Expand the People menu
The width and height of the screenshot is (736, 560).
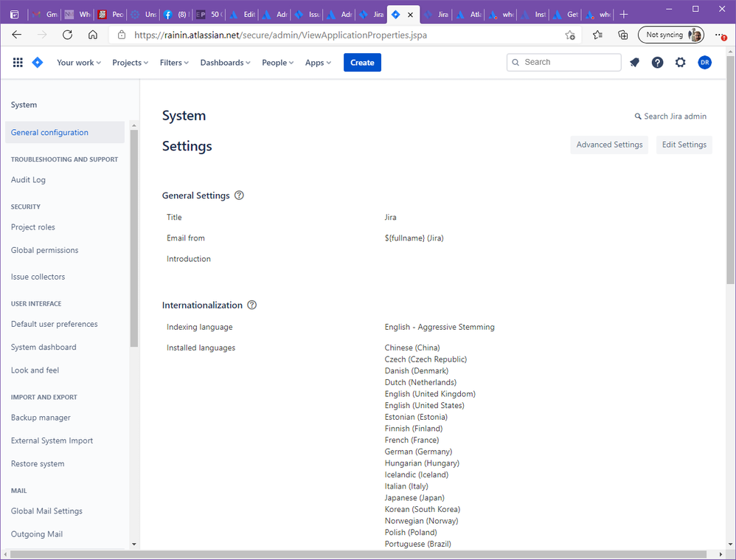278,63
